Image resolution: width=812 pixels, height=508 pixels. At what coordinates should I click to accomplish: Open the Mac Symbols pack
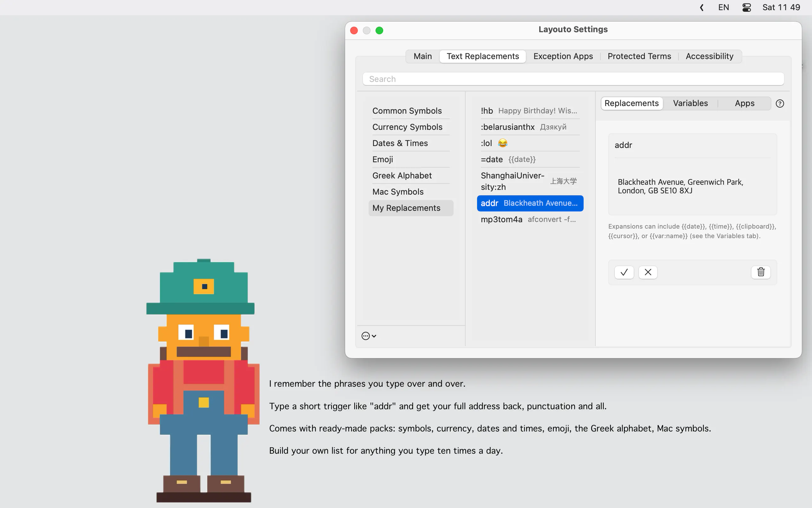click(411, 191)
